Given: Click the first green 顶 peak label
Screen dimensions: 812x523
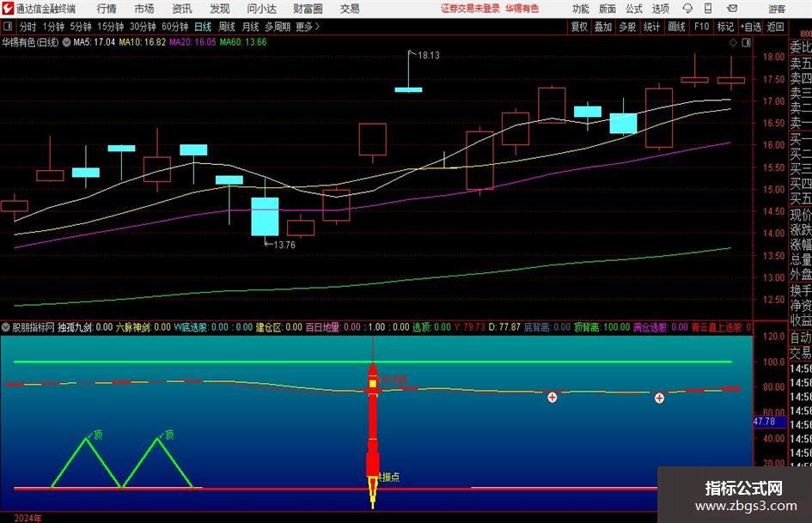Looking at the screenshot, I should [97, 435].
